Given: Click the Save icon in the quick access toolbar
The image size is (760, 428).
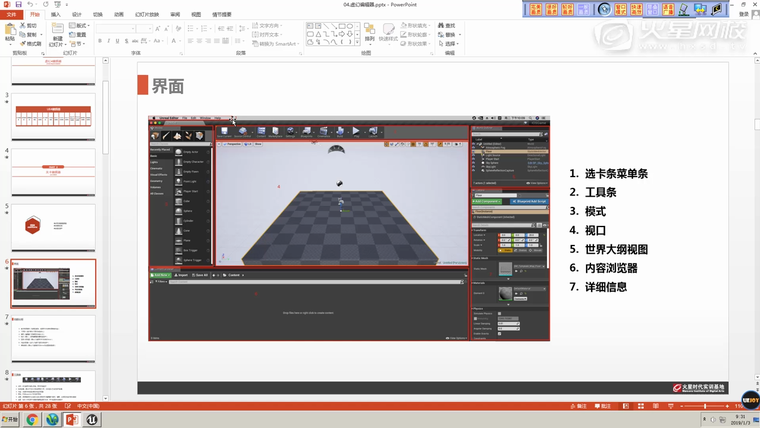Looking at the screenshot, I should [18, 4].
